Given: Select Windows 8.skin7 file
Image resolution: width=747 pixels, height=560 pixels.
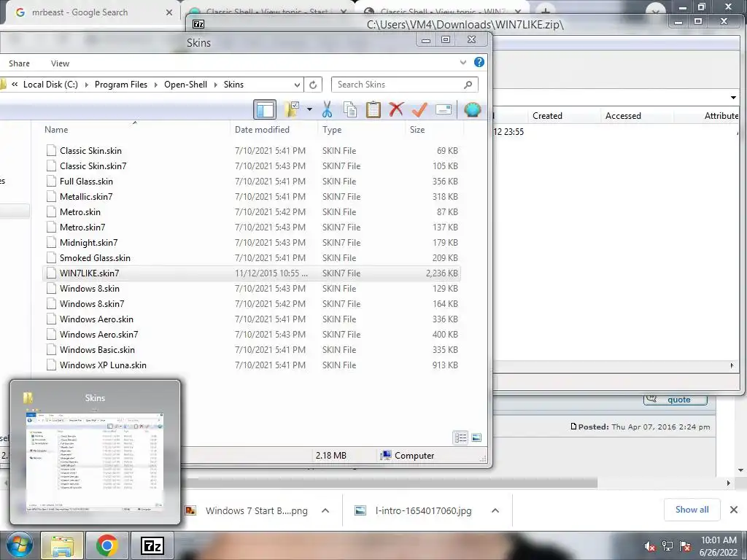Looking at the screenshot, I should point(252,304).
